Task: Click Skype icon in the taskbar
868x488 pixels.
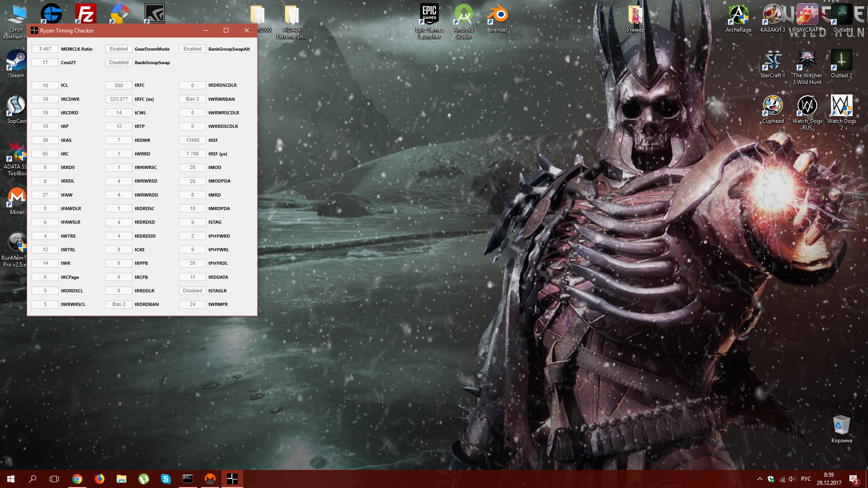Action: 166,479
